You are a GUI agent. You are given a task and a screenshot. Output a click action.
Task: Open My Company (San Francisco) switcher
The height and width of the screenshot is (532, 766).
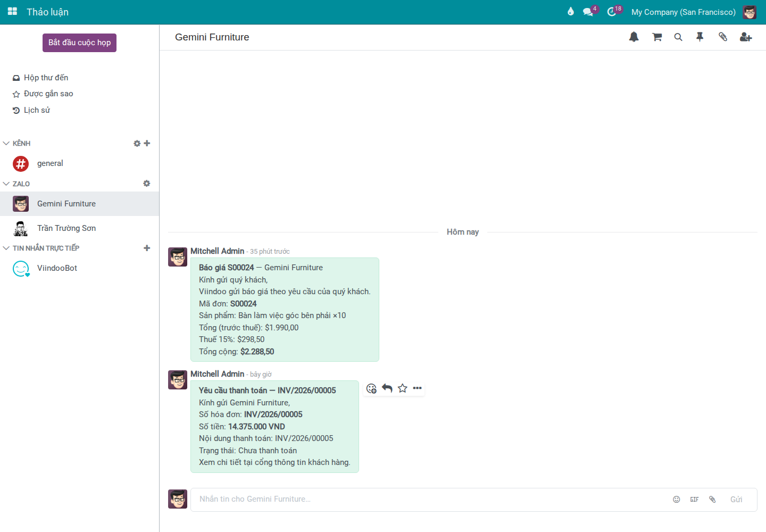(684, 12)
